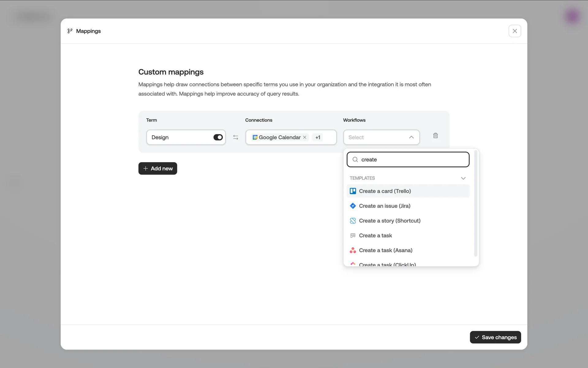
Task: Click Save changes button
Action: click(495, 337)
